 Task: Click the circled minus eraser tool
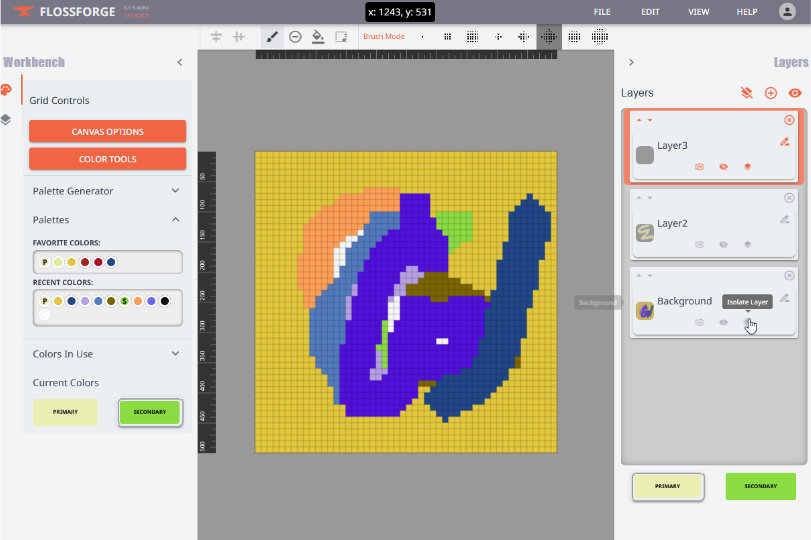[295, 36]
